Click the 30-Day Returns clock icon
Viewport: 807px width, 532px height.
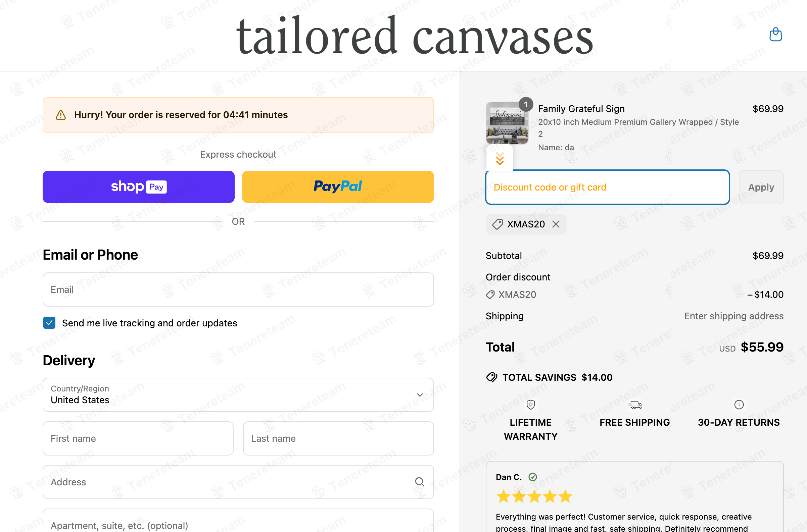pyautogui.click(x=739, y=405)
